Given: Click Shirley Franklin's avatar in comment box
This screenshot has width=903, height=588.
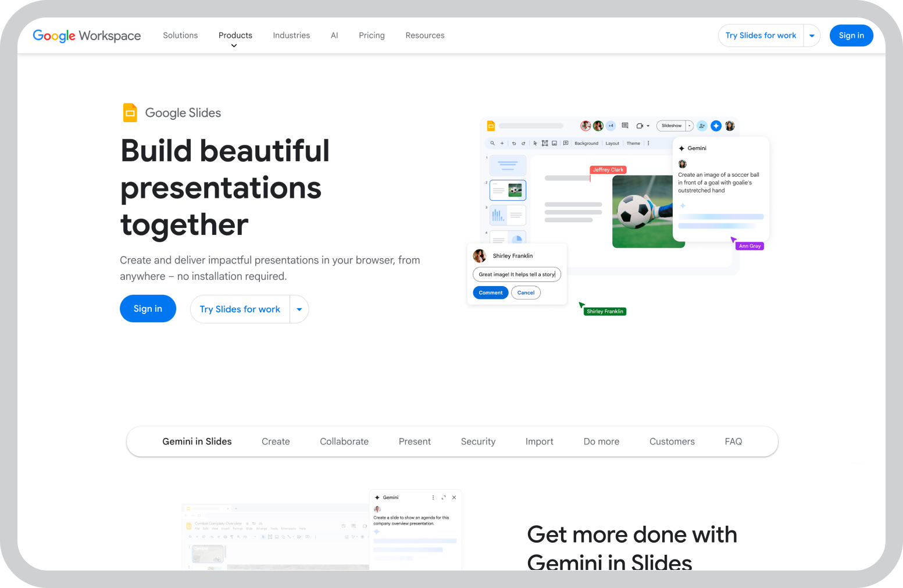Looking at the screenshot, I should pyautogui.click(x=480, y=256).
